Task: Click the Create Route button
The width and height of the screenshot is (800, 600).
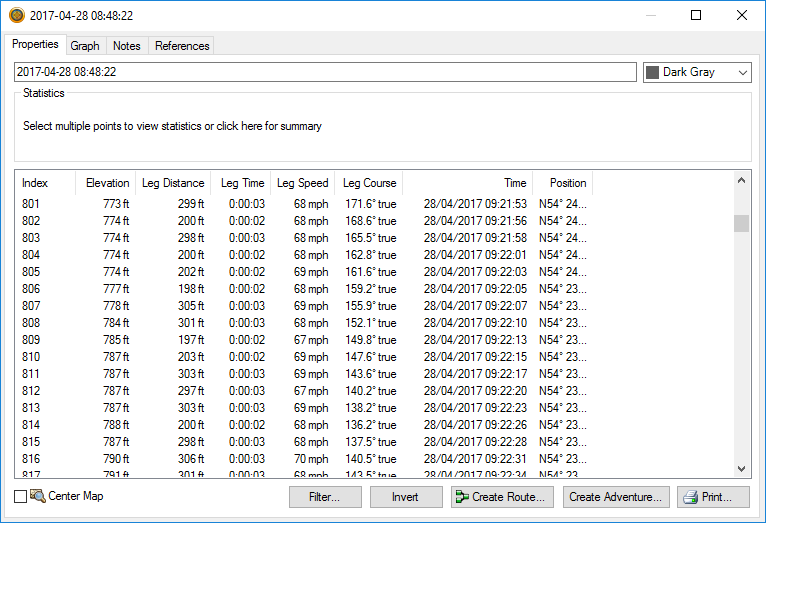Action: 502,497
